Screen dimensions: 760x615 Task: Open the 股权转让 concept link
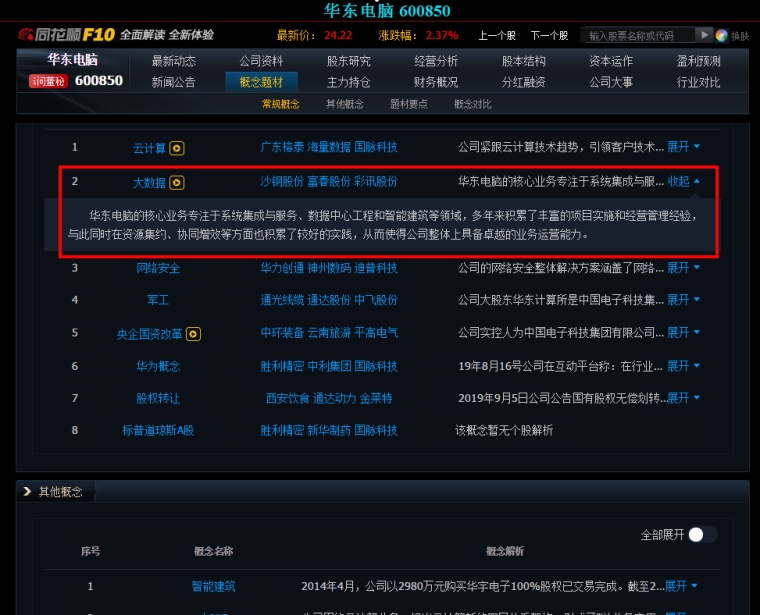pos(158,398)
